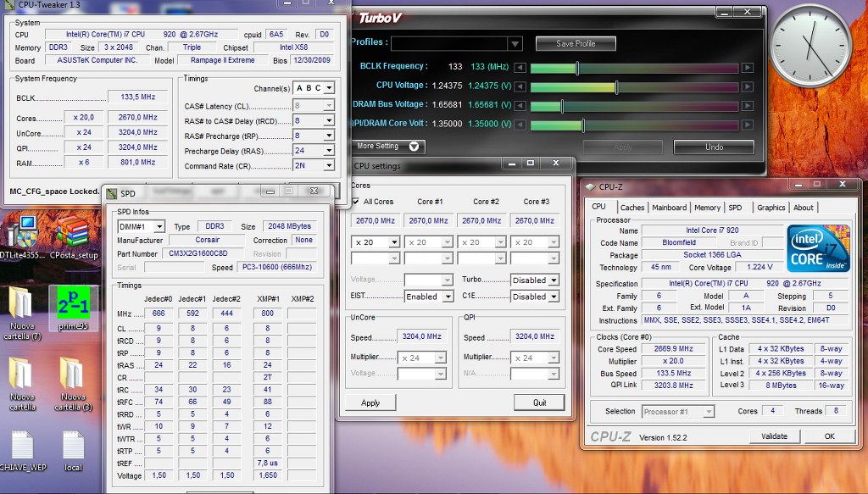This screenshot has width=868, height=494.
Task: Switch to the Graphics tab in CPU-Z
Action: click(x=771, y=208)
